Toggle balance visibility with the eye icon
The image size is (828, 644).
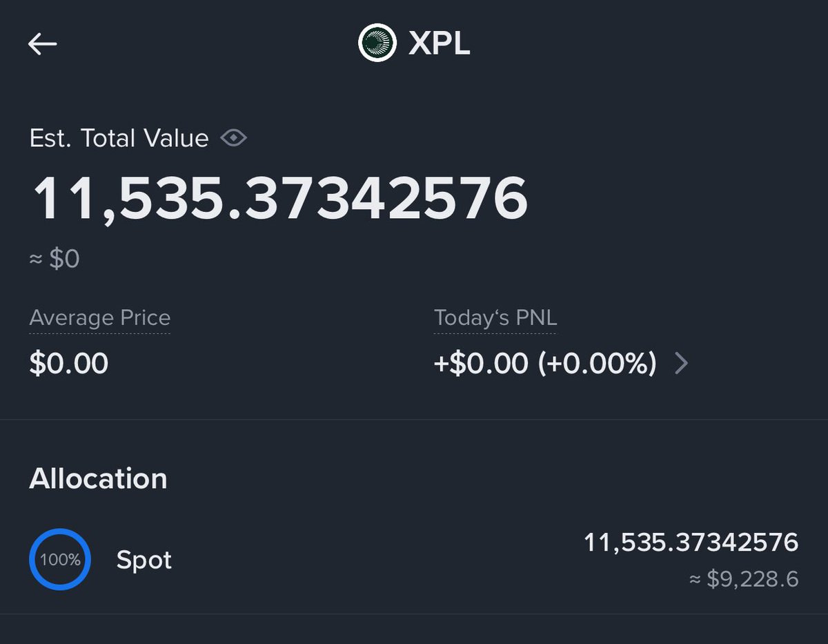coord(234,139)
